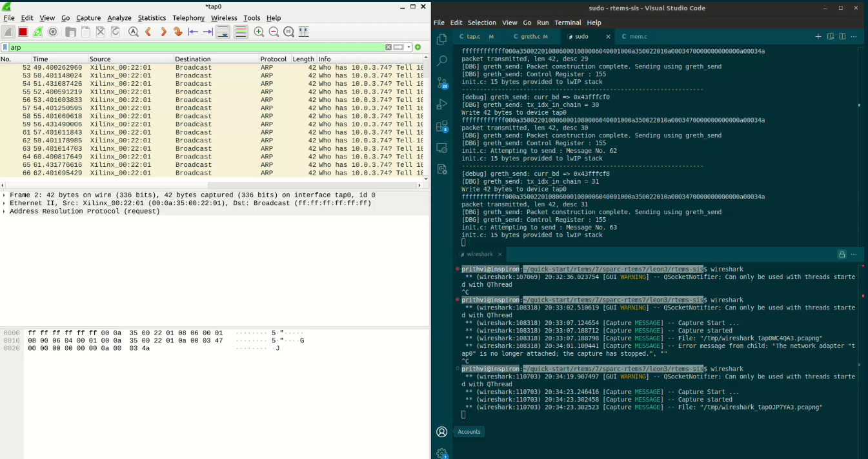Open Wireshark Wireless menu

pyautogui.click(x=224, y=18)
